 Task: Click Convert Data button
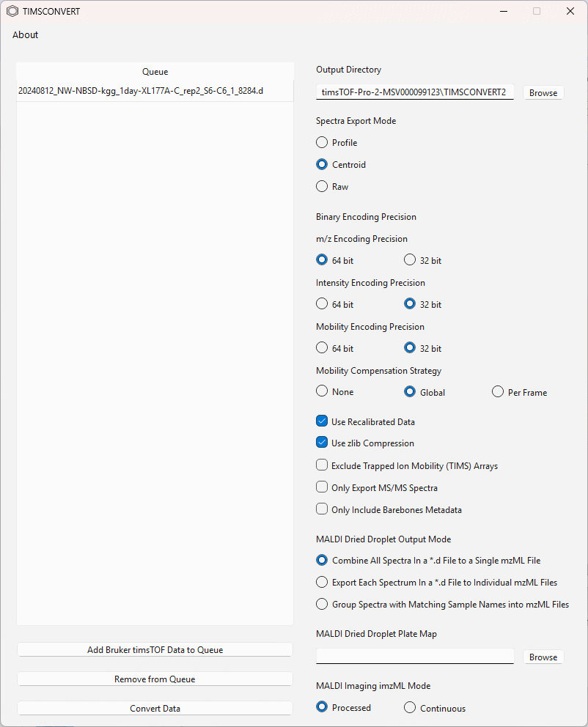click(155, 709)
